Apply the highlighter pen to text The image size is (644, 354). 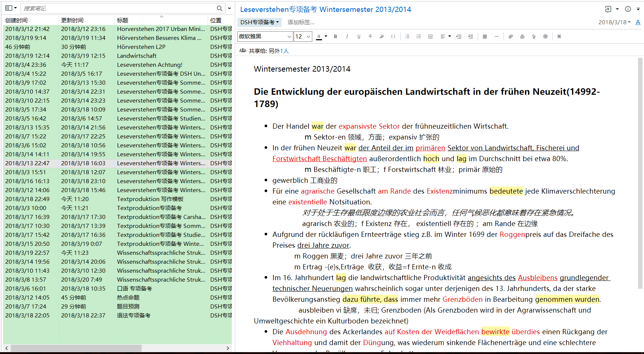[x=382, y=37]
